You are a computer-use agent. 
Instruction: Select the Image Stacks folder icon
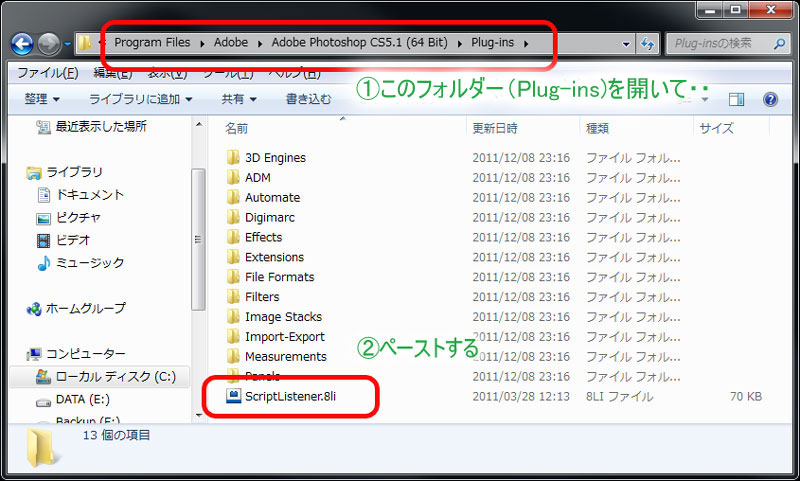233,316
